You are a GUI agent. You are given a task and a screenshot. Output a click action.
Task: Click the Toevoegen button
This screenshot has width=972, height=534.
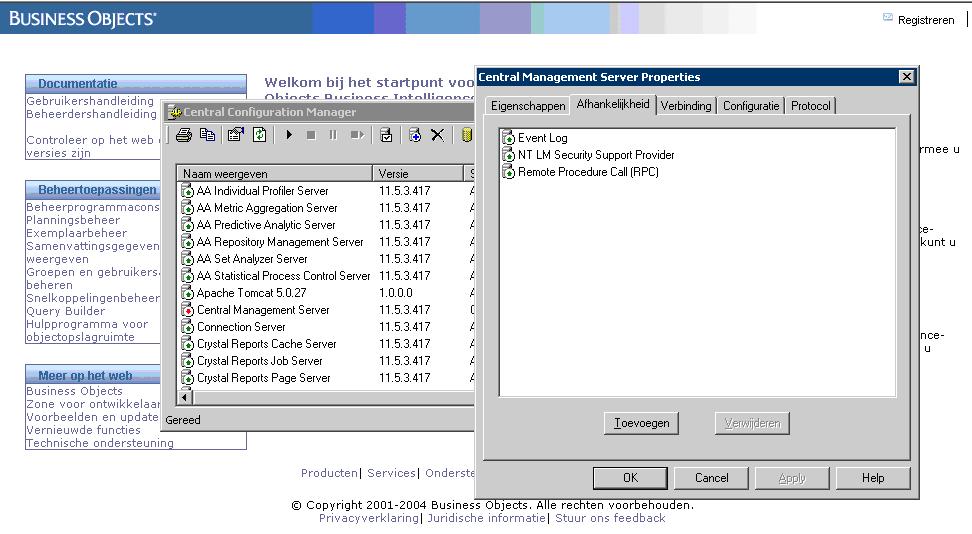pos(641,423)
